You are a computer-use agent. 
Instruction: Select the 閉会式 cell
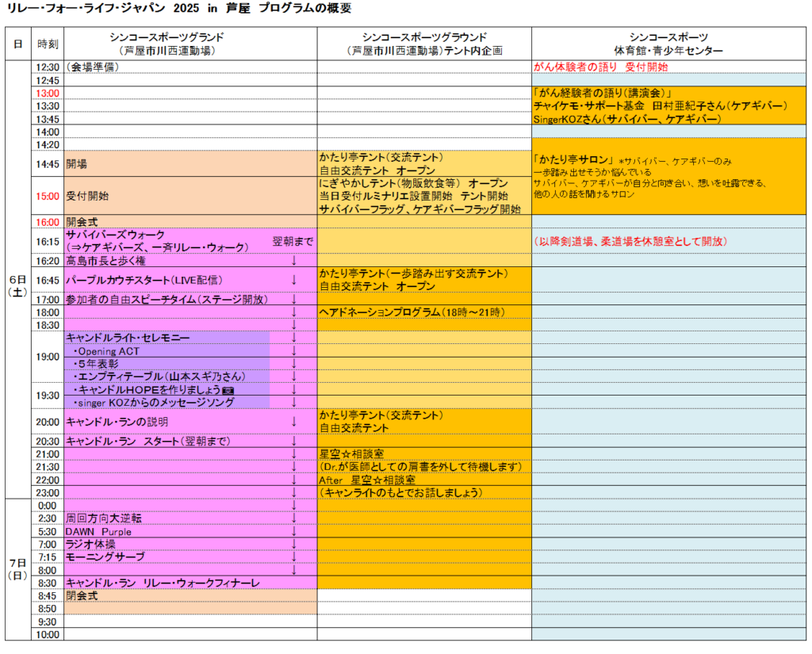[x=81, y=595]
